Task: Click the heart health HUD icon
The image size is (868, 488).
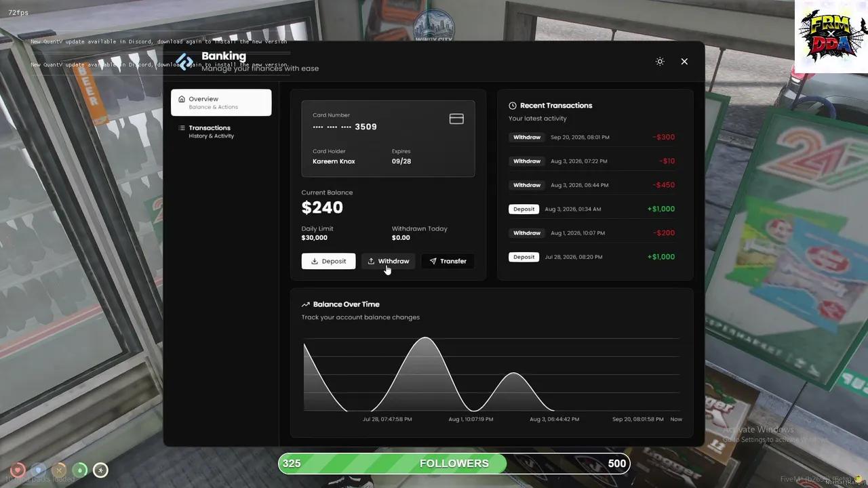Action: point(18,470)
